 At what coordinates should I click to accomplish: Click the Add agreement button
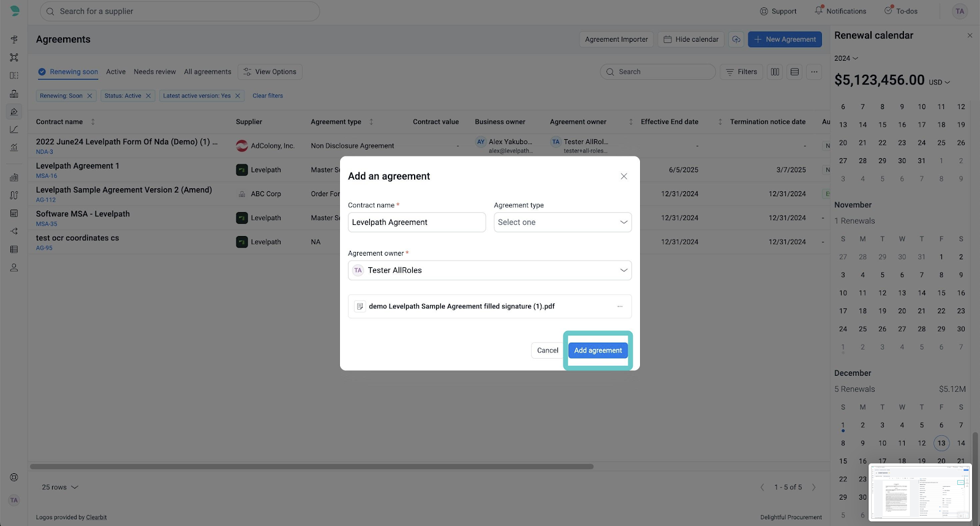pos(597,351)
